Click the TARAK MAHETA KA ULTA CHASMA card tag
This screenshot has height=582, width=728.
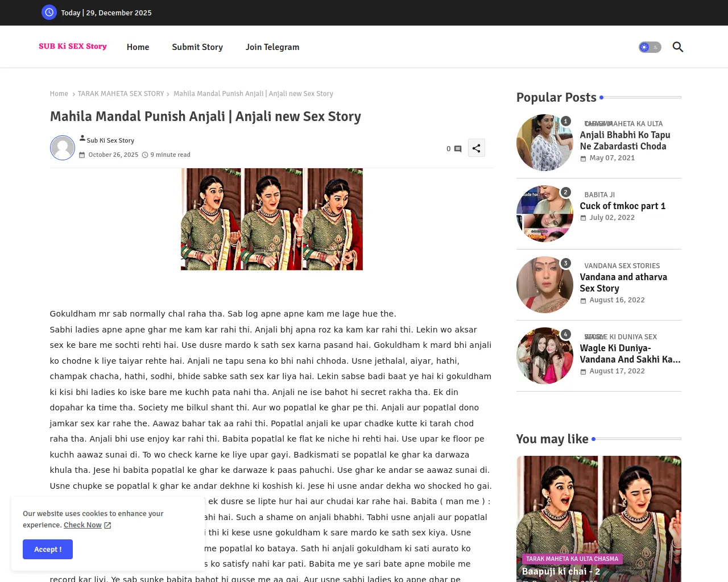tap(572, 559)
